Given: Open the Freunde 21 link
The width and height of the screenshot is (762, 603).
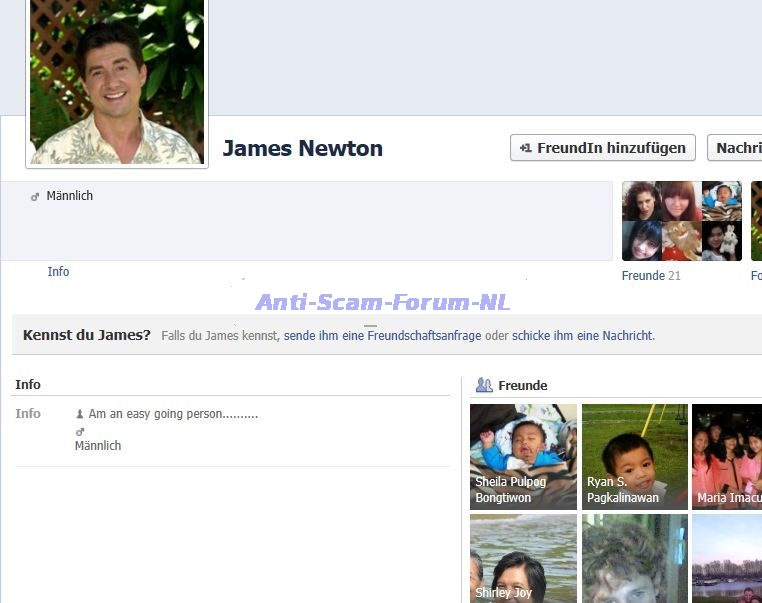Looking at the screenshot, I should click(650, 276).
